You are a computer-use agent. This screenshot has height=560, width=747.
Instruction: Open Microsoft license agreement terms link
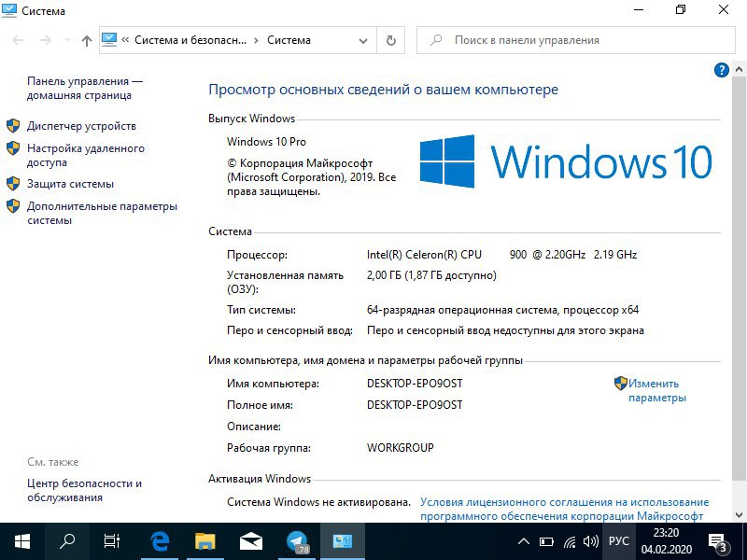[564, 509]
